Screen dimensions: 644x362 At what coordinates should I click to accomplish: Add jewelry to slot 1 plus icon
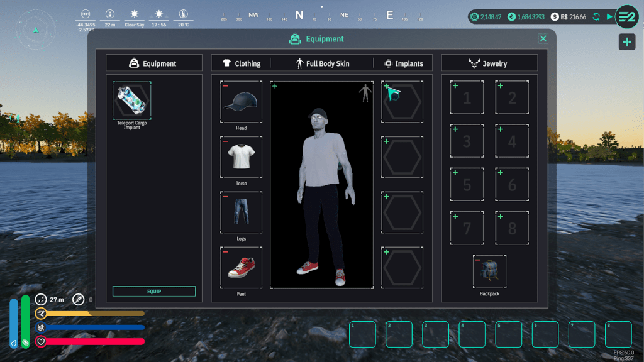coord(455,85)
